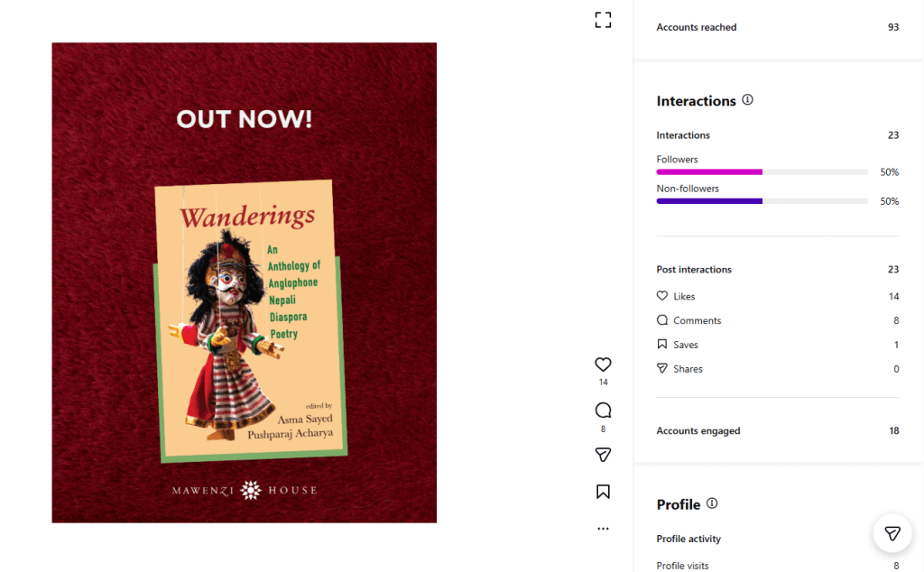Click the Accounts engaged row
This screenshot has height=572, width=924.
[777, 430]
